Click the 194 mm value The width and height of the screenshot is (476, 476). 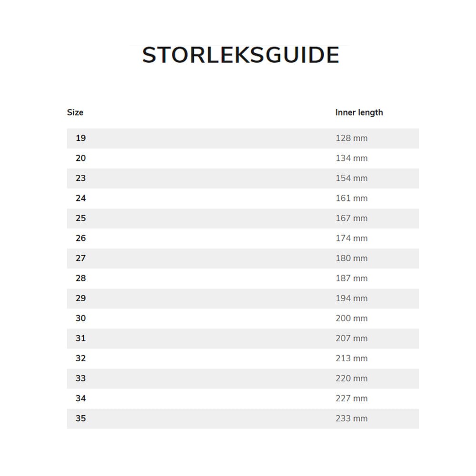pyautogui.click(x=351, y=298)
